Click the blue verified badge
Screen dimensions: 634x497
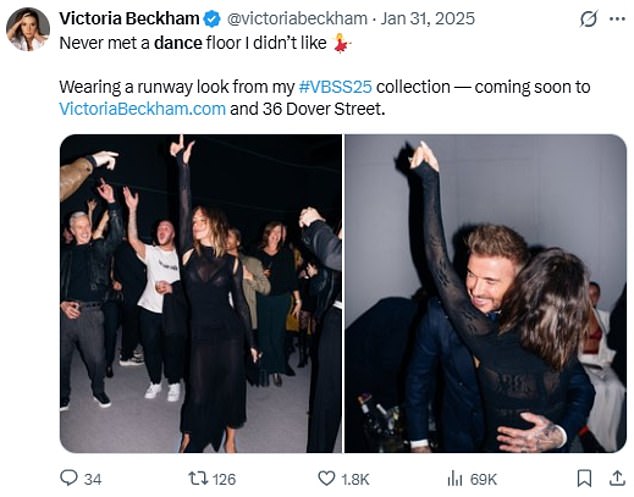(x=212, y=19)
